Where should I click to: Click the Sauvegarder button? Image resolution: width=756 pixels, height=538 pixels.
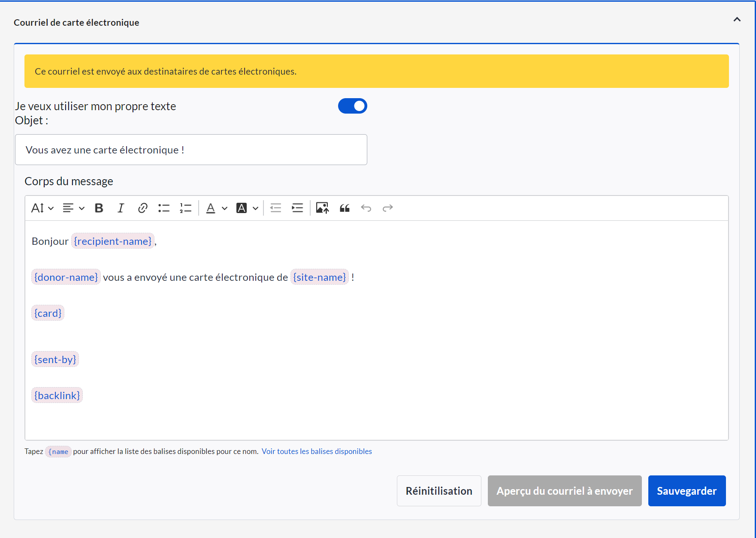686,491
